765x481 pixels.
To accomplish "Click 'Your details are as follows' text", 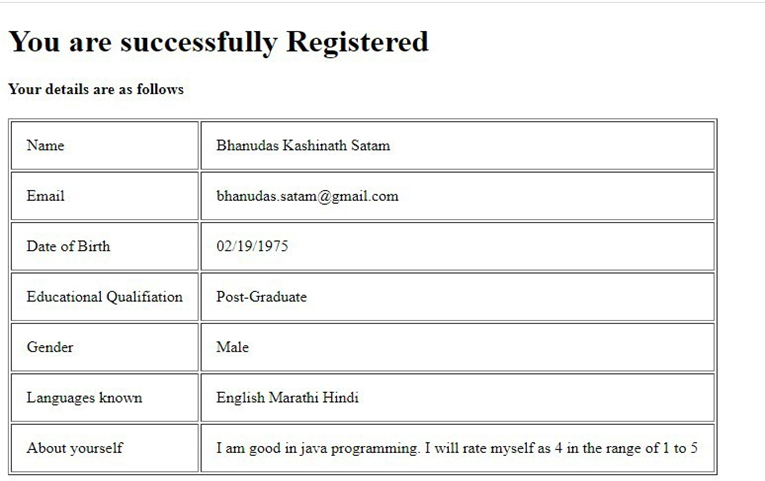I will tap(96, 89).
